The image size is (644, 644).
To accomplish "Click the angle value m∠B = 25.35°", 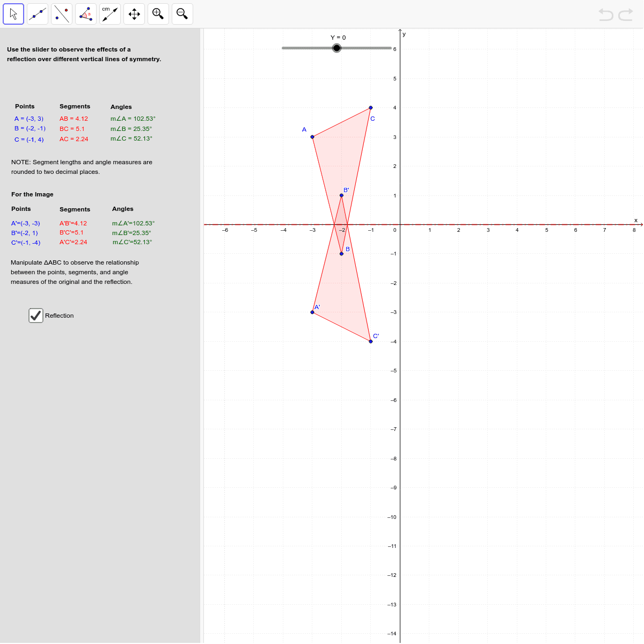I will (x=131, y=129).
